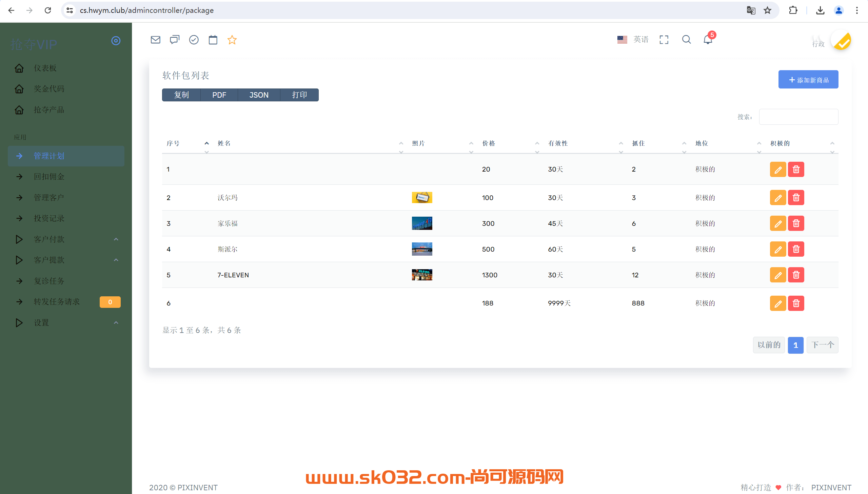Screen dimensions: 868x494
Task: Edit the 斯派尔 package row
Action: coord(778,250)
